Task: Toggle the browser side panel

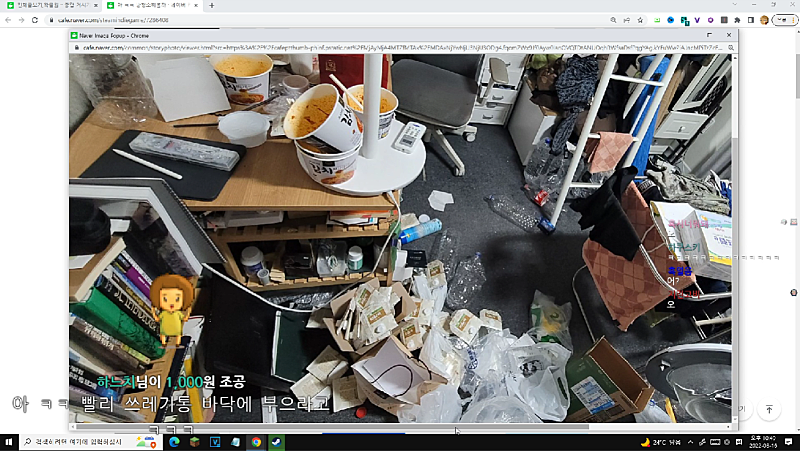Action: point(750,19)
